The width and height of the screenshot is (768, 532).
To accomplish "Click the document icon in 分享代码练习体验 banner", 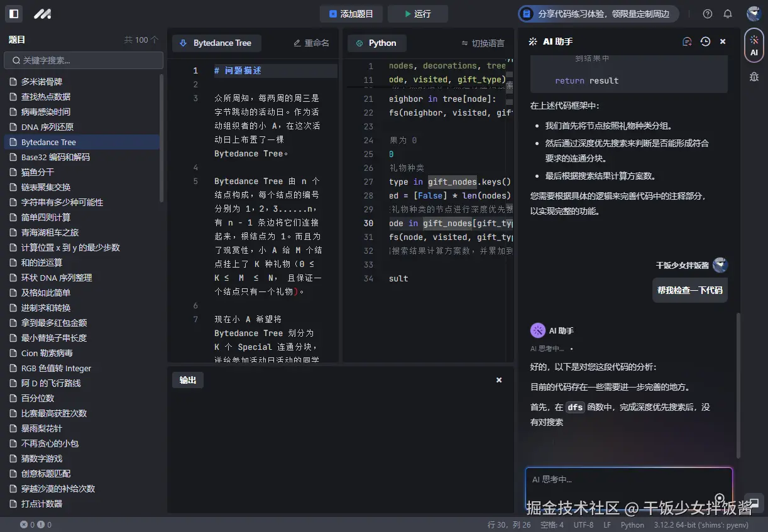I will point(527,14).
